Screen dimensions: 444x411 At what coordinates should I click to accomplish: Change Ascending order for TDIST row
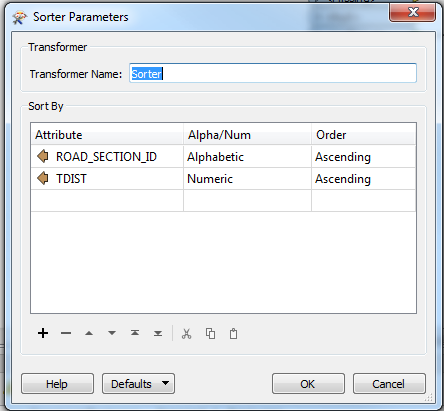363,179
